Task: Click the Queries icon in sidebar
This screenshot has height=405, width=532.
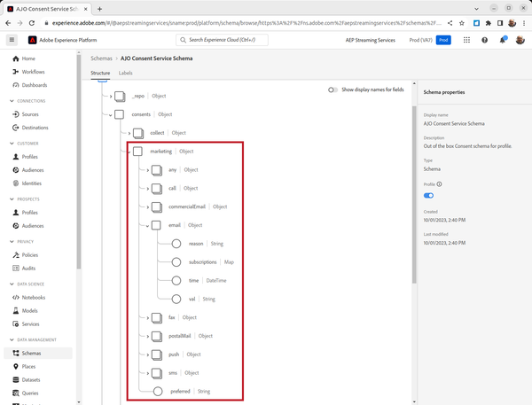Action: (16, 393)
